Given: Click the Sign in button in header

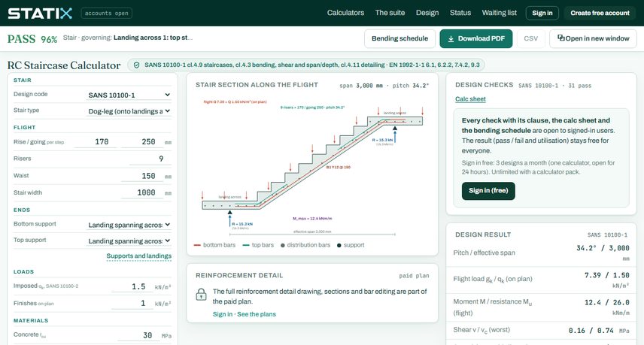Looking at the screenshot, I should (542, 13).
